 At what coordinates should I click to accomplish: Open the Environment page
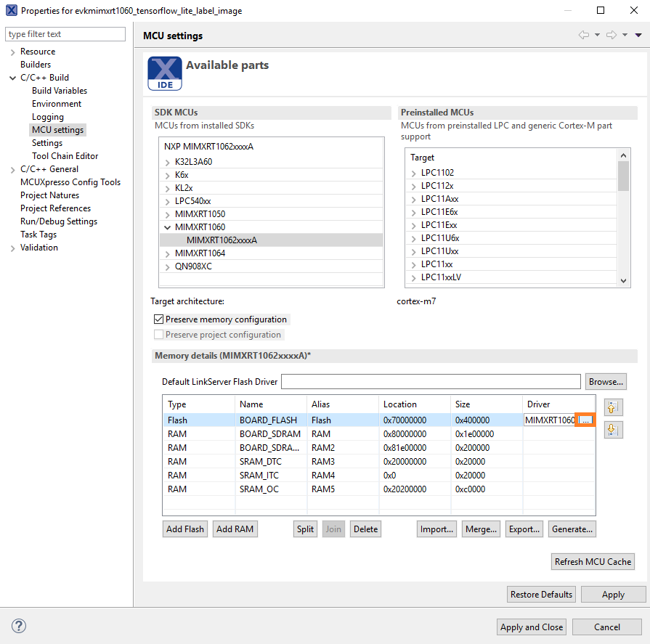[x=57, y=104]
